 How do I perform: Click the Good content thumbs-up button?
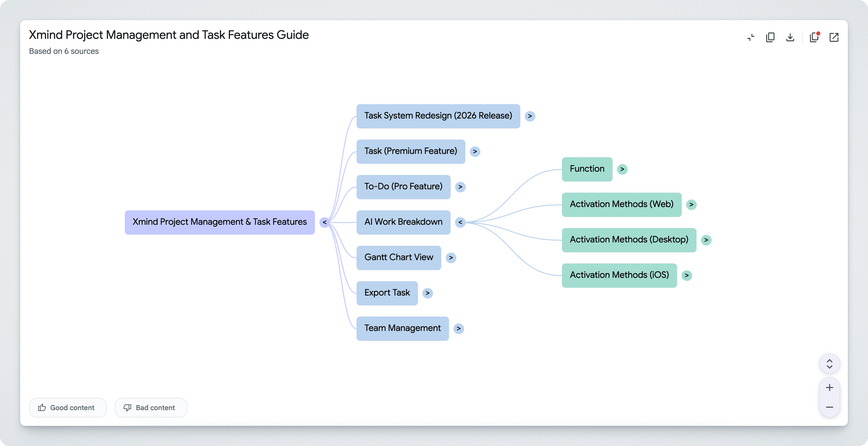click(68, 408)
